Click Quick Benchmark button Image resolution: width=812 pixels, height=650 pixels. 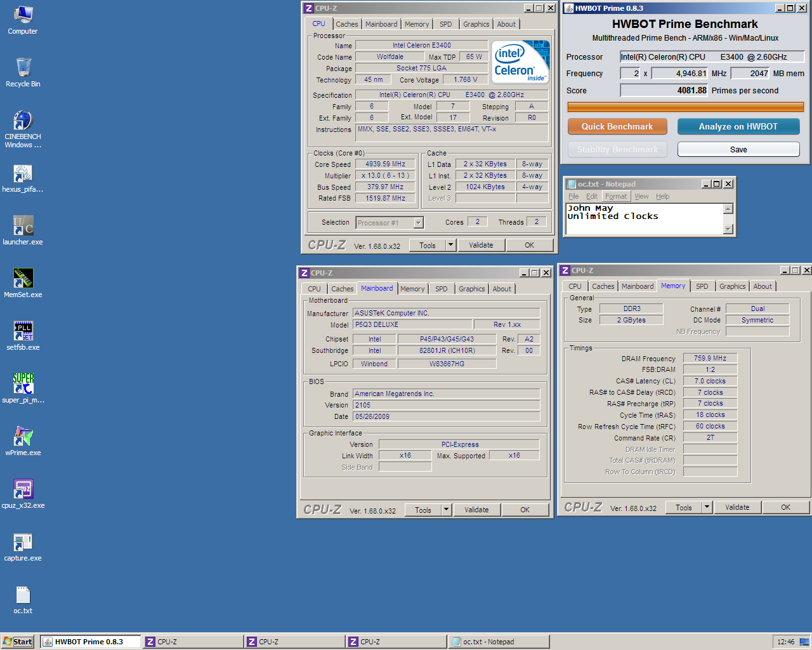point(617,126)
